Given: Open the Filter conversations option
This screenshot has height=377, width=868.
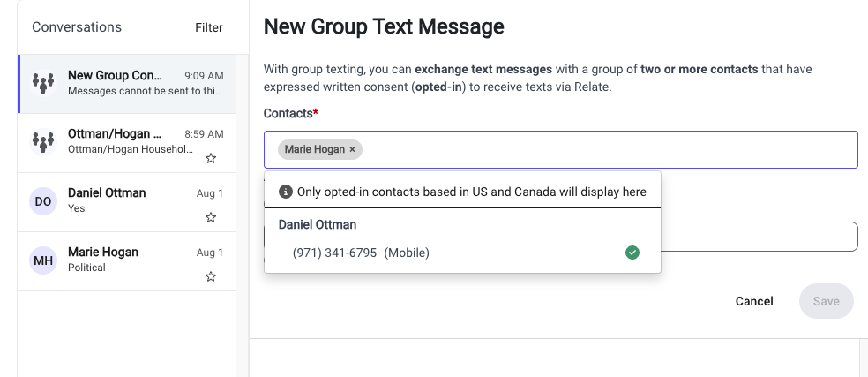Looking at the screenshot, I should pyautogui.click(x=209, y=27).
